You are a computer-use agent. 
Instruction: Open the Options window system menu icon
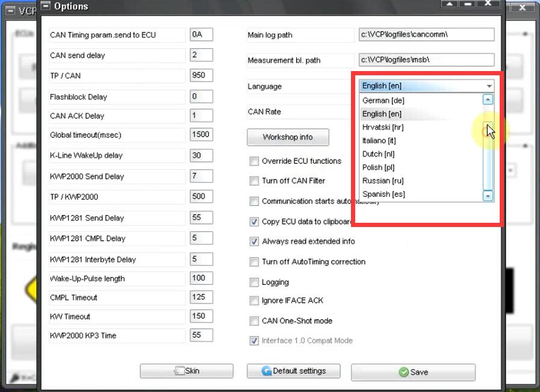tap(46, 7)
